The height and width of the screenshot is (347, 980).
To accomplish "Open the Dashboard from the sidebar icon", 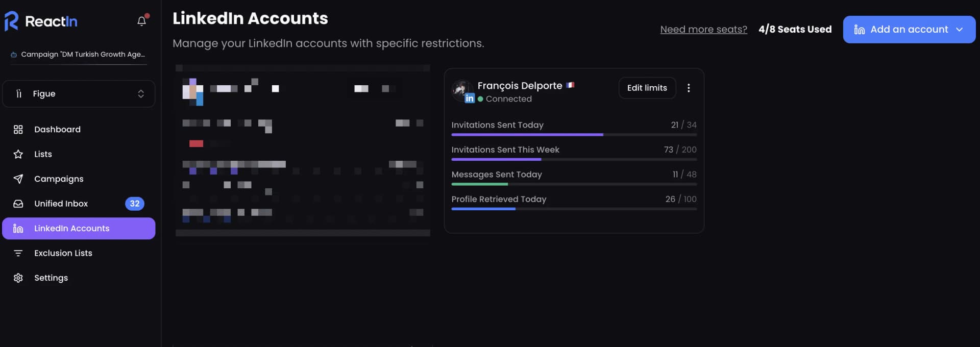I will click(18, 129).
